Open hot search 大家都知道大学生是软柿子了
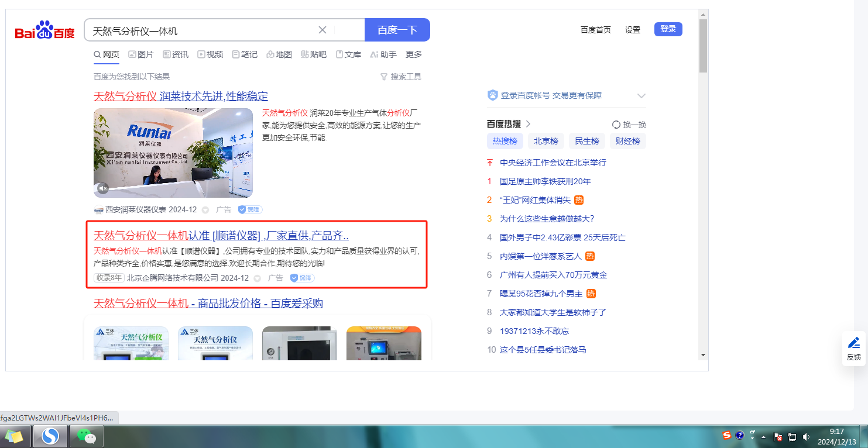Screen dimensions: 868x448 553,312
